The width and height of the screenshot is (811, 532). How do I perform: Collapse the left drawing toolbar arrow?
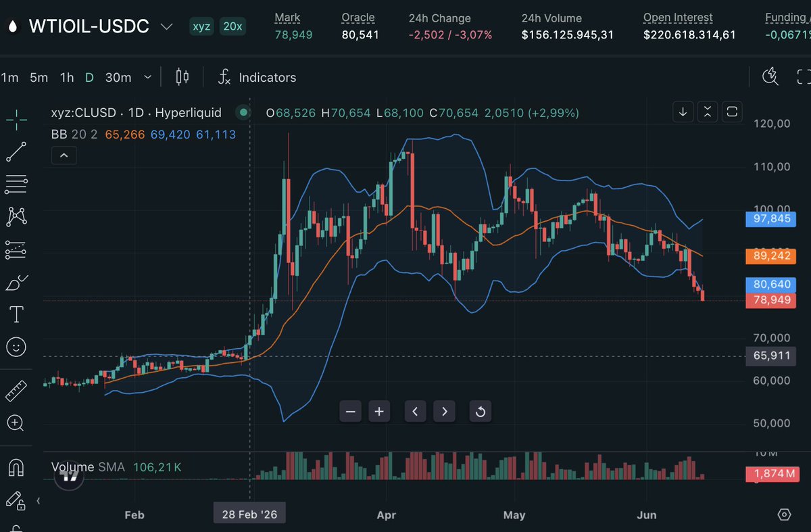(x=39, y=501)
